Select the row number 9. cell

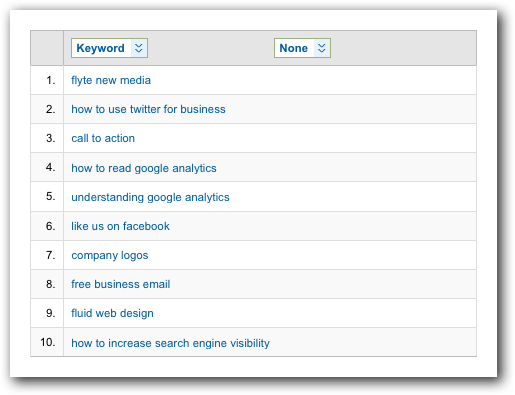pos(47,313)
